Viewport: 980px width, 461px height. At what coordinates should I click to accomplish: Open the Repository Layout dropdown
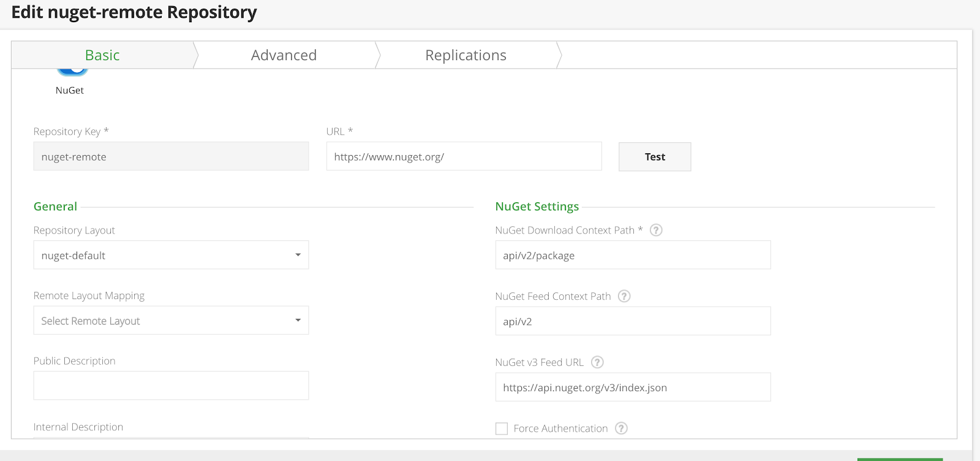point(171,255)
